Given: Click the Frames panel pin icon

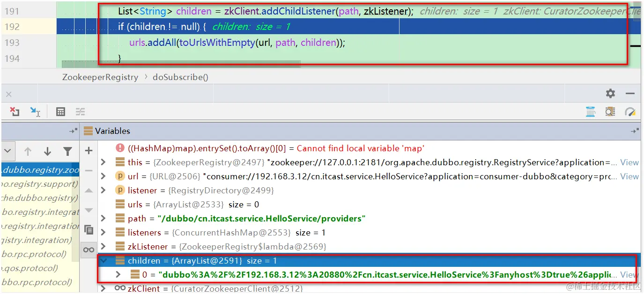Looking at the screenshot, I should click(x=73, y=131).
